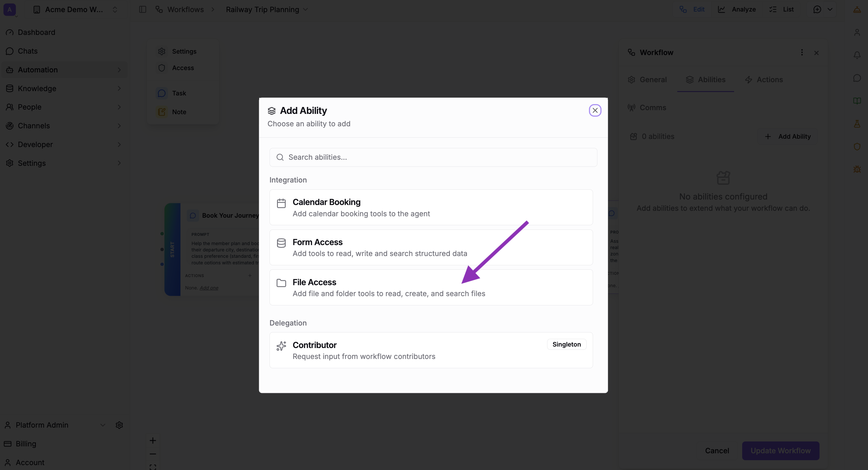Click the Add one link under Actions
This screenshot has width=868, height=470.
coord(209,288)
